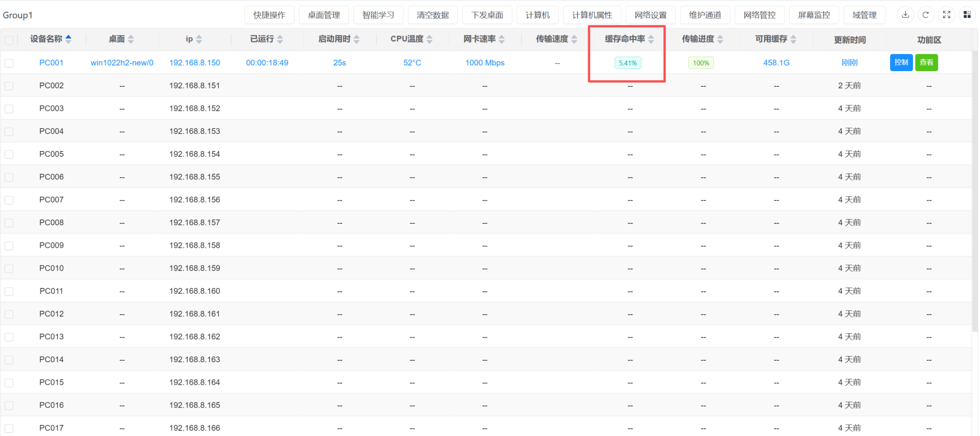This screenshot has width=980, height=436.
Task: Sort by ip column arrows
Action: (199, 39)
